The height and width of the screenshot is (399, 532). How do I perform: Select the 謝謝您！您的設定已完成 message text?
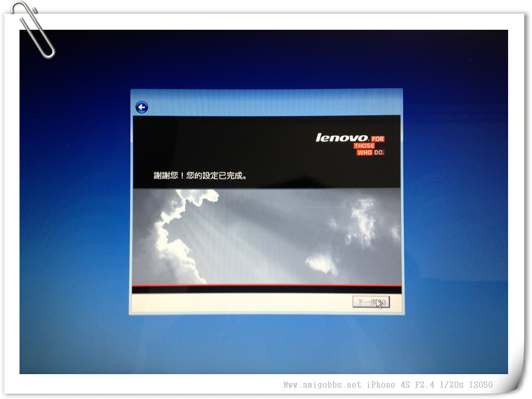[200, 176]
